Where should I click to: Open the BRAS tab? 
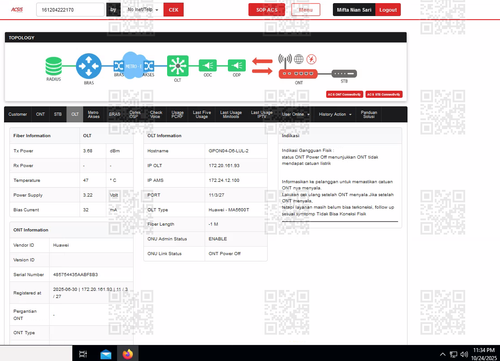click(x=114, y=114)
